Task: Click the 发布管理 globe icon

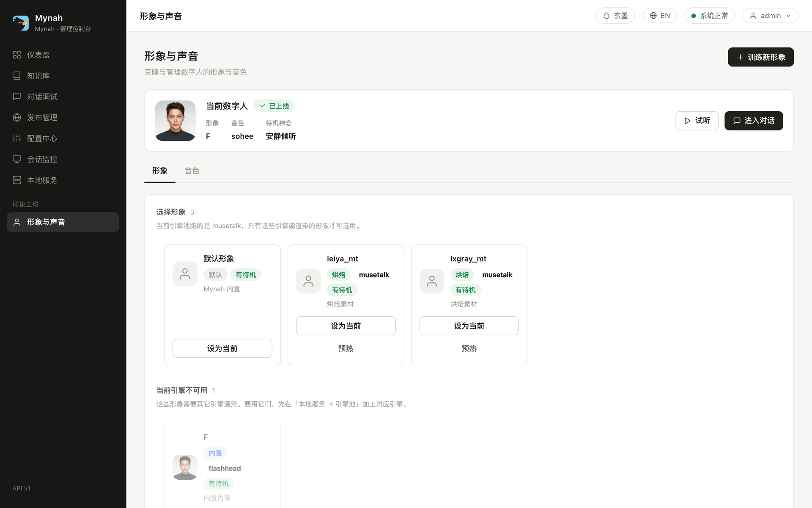Action: point(17,117)
